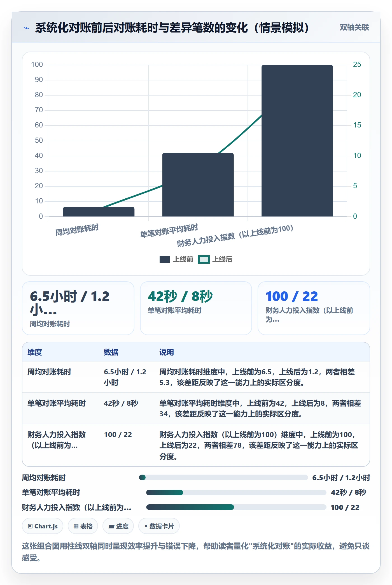Viewport: 392px width, 585px height.
Task: Click the chart title 系统化对账前后对账耗时与差异笔数的变化
Action: coord(172,28)
